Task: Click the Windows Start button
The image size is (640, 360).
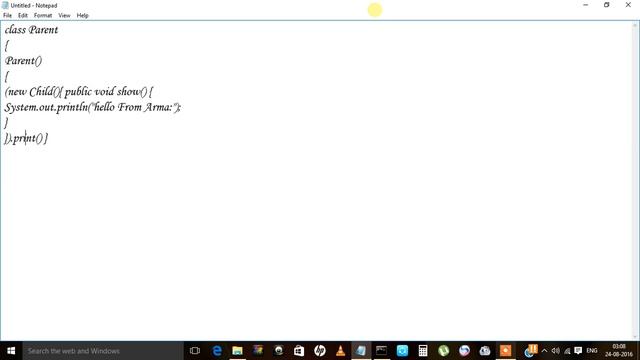Action: point(11,351)
